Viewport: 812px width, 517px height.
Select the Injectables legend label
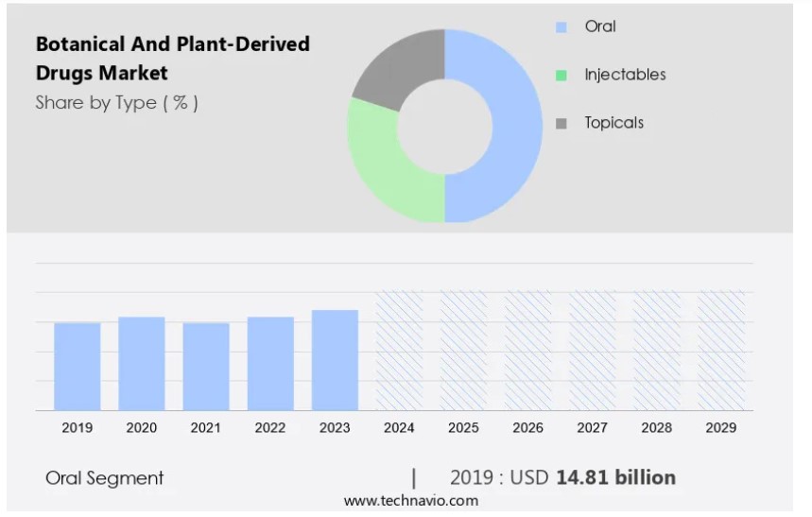pyautogui.click(x=625, y=75)
